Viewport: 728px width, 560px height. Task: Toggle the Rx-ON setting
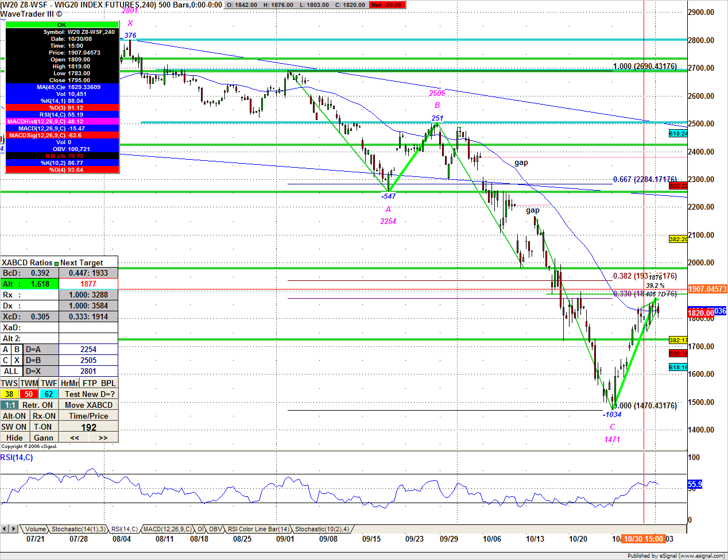point(44,416)
